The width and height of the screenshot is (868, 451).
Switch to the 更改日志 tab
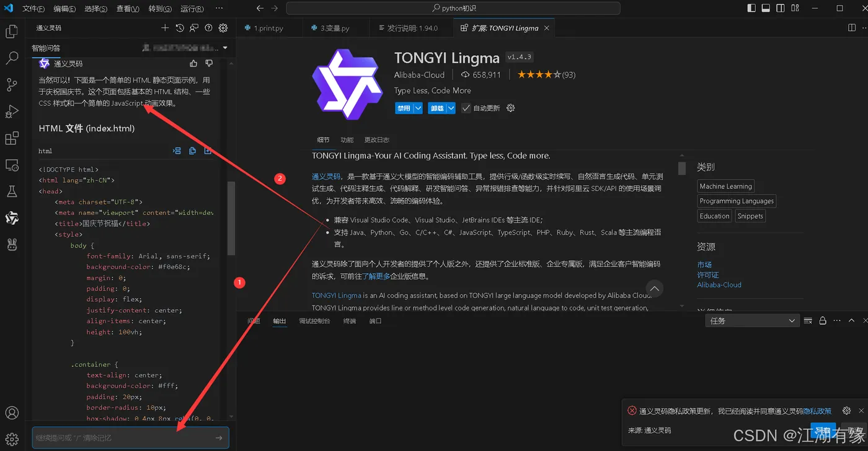(377, 140)
